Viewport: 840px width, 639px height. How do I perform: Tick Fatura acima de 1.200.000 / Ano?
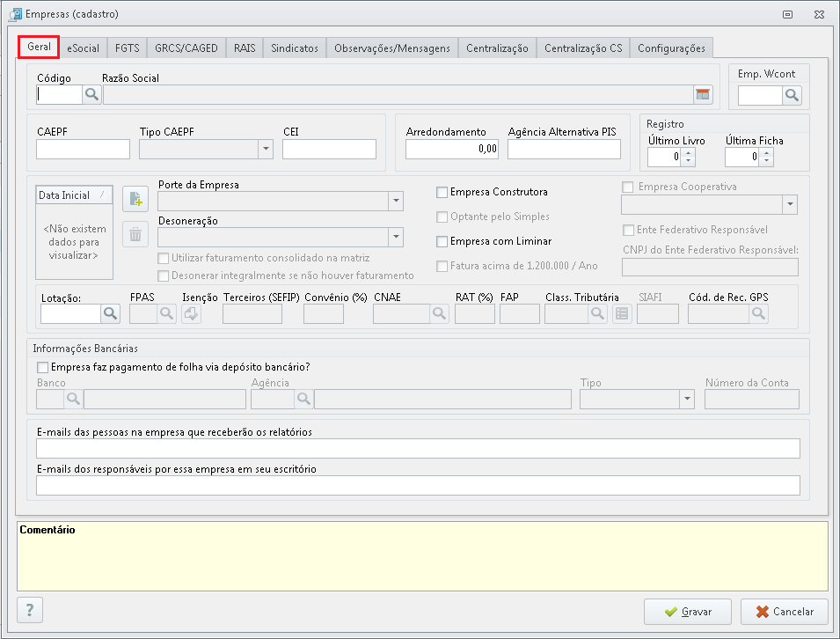pos(442,266)
